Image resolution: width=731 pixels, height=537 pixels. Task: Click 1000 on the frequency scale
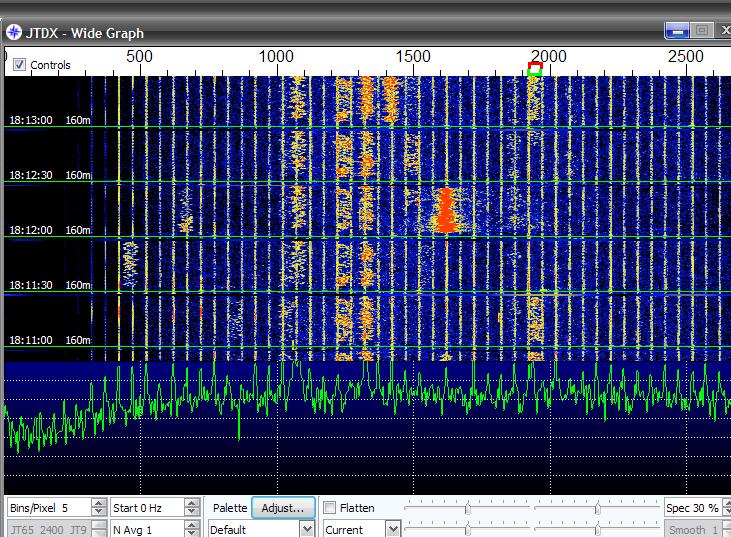[x=277, y=57]
